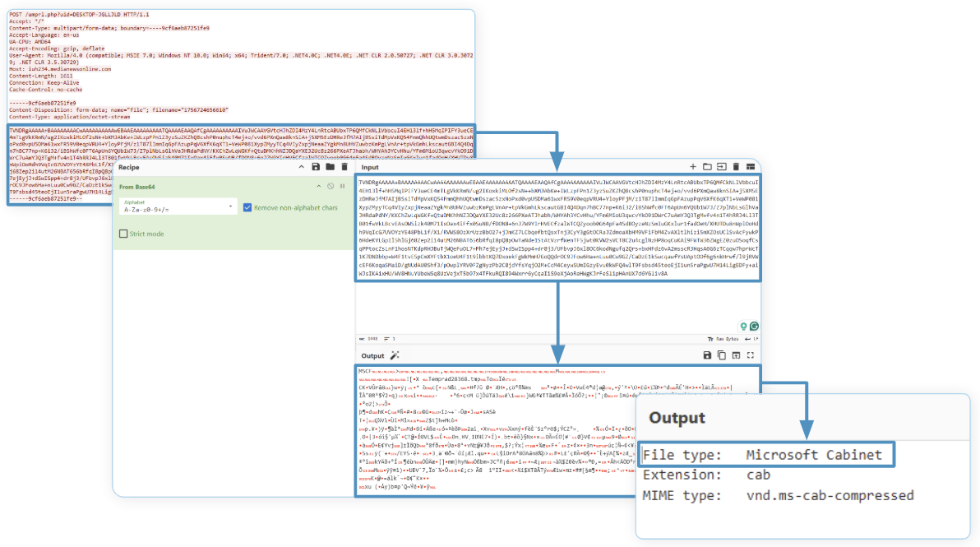Screen dimensions: 980x547
Task: Load a recipe via folder icon
Action: (330, 167)
